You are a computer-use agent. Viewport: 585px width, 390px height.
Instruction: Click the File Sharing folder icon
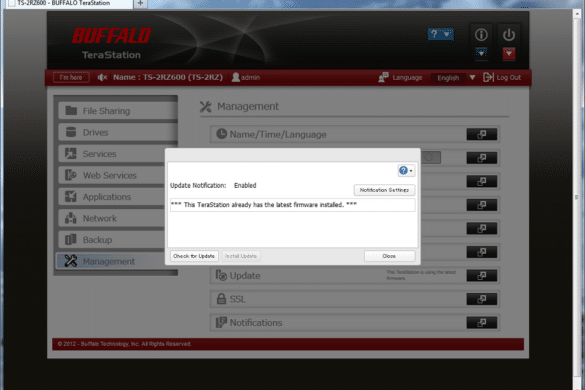click(x=71, y=110)
